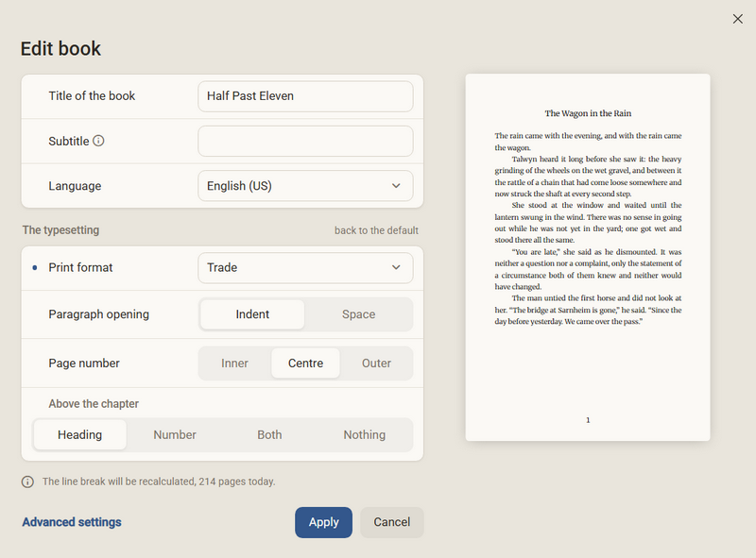
Task: Click the Cancel button
Action: (x=392, y=522)
